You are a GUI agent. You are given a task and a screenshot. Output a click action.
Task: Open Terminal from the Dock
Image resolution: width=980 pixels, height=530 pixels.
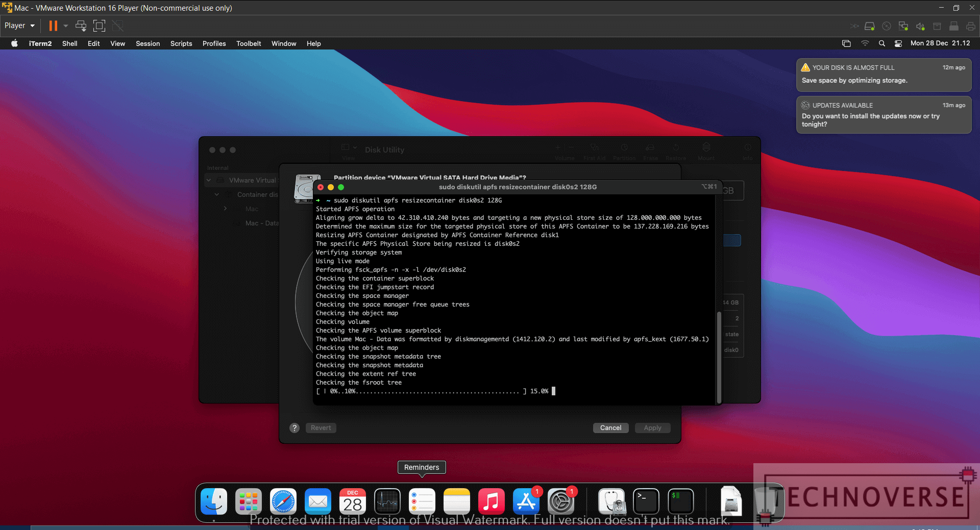coord(646,501)
